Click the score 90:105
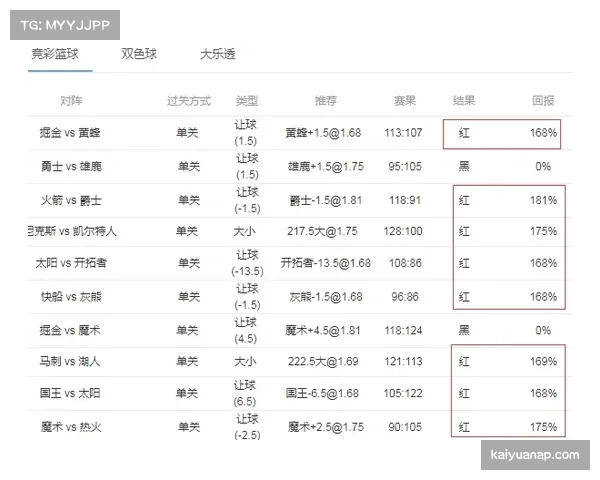600x480 pixels. [405, 427]
